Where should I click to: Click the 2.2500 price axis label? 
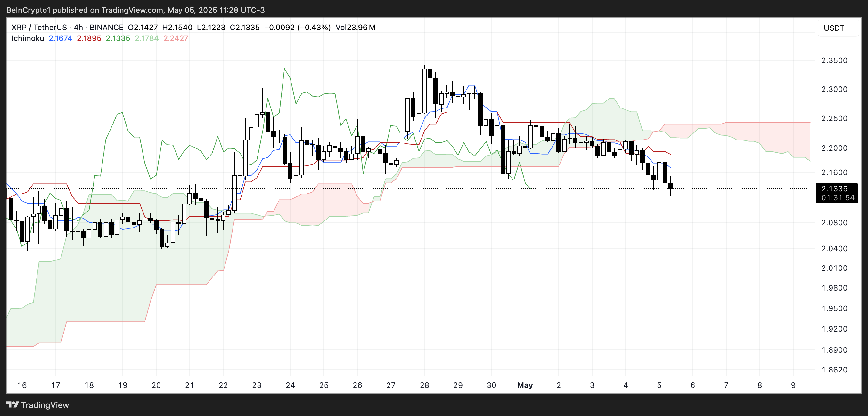coord(834,118)
